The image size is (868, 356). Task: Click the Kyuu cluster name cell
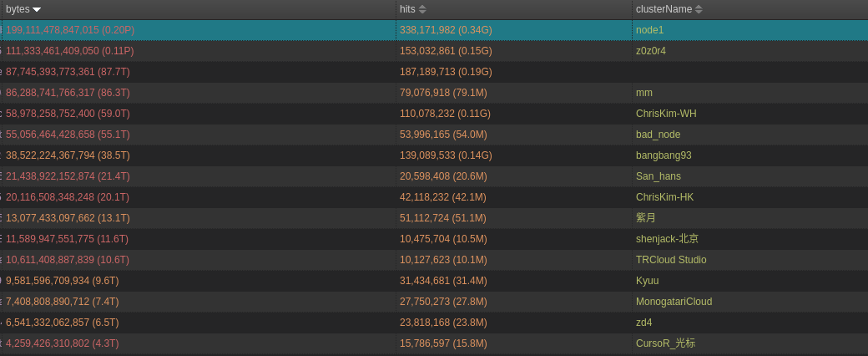click(x=647, y=281)
